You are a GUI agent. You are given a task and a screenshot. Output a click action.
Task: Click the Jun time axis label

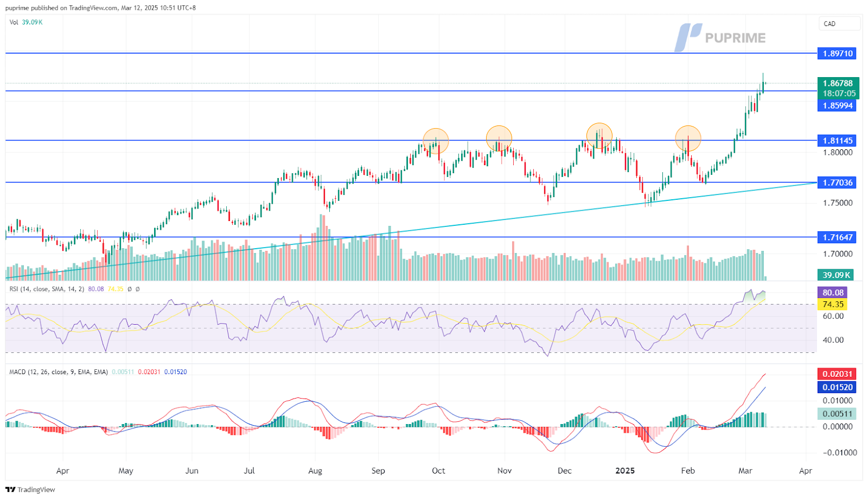click(x=192, y=471)
